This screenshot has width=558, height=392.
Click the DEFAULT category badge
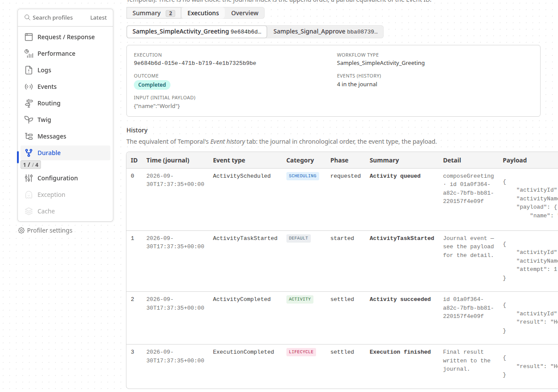click(x=299, y=238)
